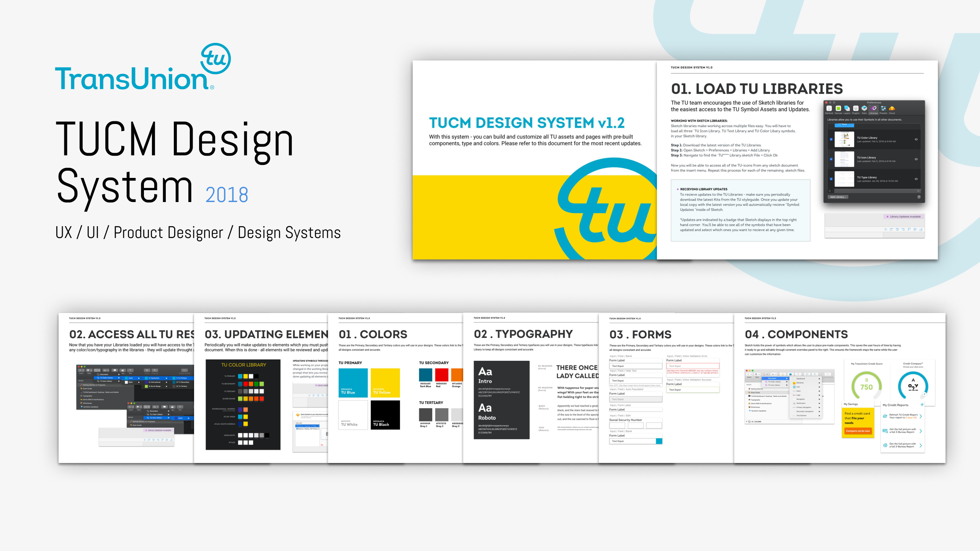Click Create Symbol icon in 04 Components Sketch toolbar

tap(828, 374)
